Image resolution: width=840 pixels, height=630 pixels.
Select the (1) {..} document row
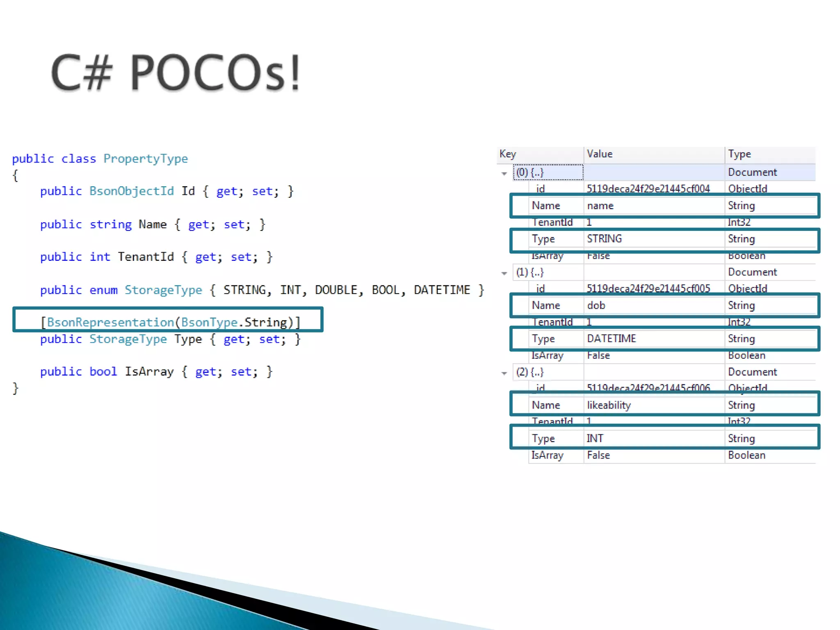coord(530,272)
